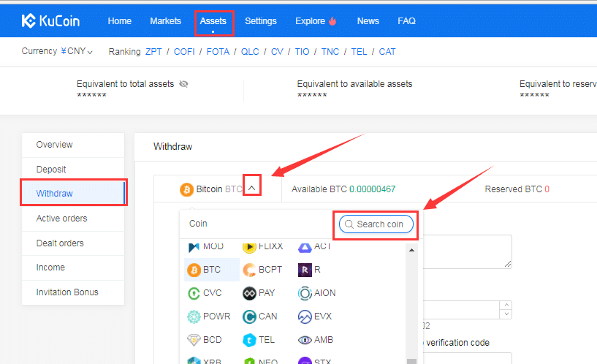Viewport: 597px width, 364px height.
Task: Select the MOD coin icon
Action: (194, 247)
